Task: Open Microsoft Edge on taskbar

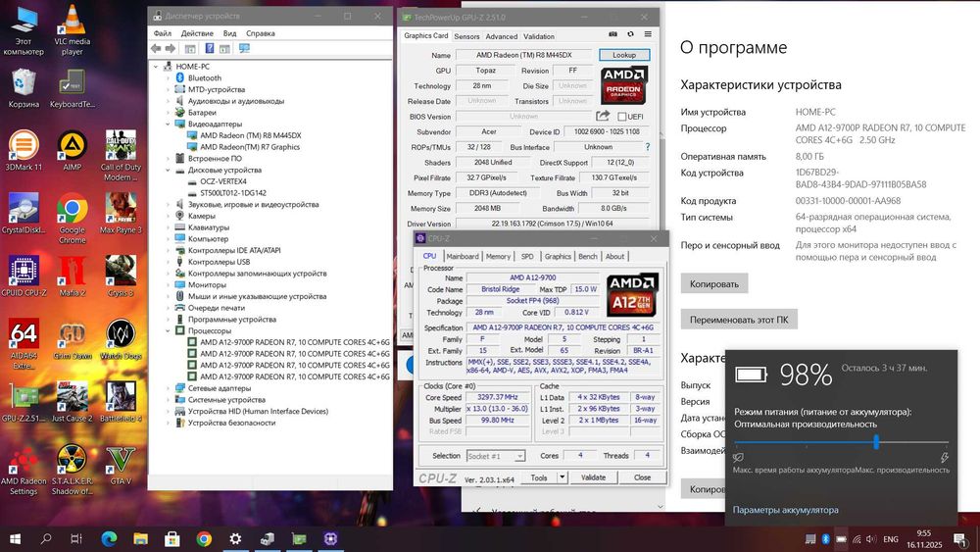Action: pyautogui.click(x=109, y=538)
